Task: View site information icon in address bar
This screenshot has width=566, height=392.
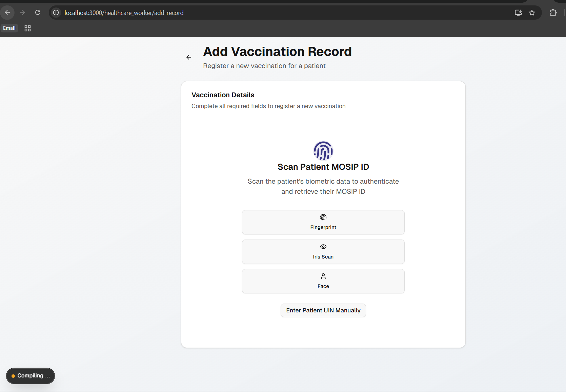Action: click(56, 13)
